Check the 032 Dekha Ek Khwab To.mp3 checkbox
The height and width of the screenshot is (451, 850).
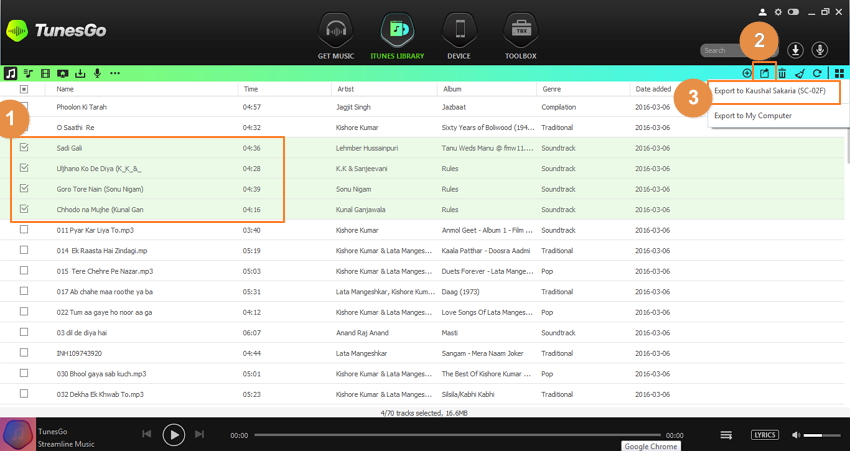click(x=24, y=394)
